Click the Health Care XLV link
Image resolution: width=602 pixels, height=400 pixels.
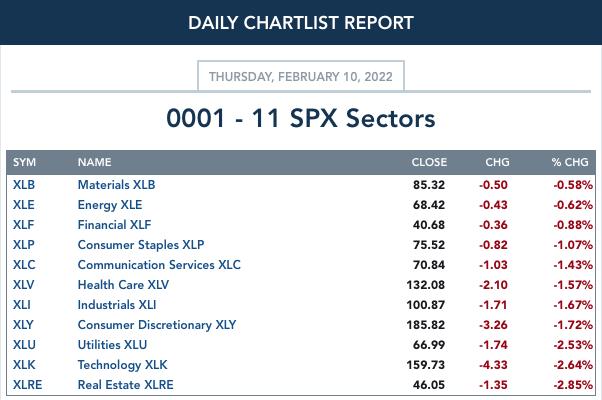123,285
